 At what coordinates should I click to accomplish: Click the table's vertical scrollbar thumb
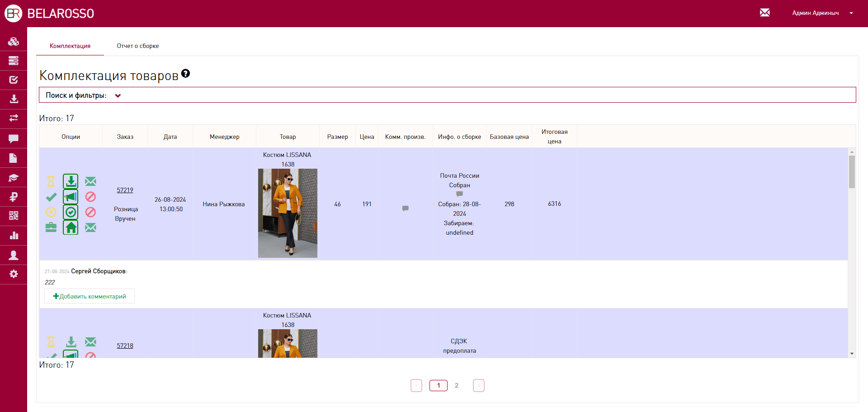[x=852, y=172]
